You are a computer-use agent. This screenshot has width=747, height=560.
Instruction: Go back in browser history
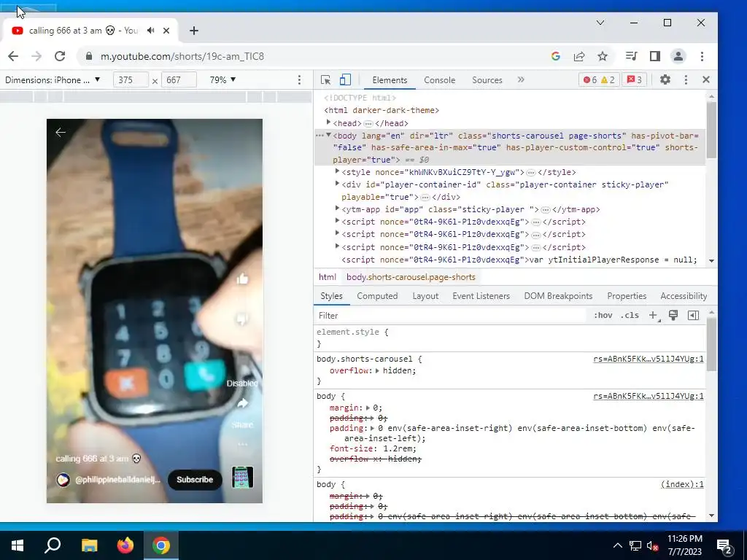pyautogui.click(x=13, y=56)
